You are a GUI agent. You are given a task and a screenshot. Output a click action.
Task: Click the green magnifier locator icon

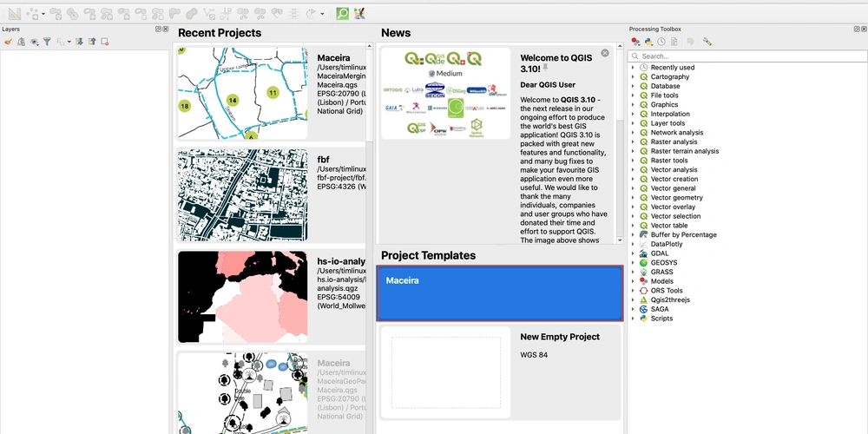343,13
